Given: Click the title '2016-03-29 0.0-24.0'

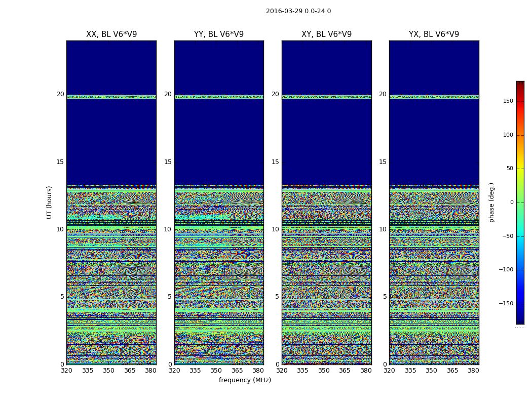Looking at the screenshot, I should pyautogui.click(x=298, y=11).
